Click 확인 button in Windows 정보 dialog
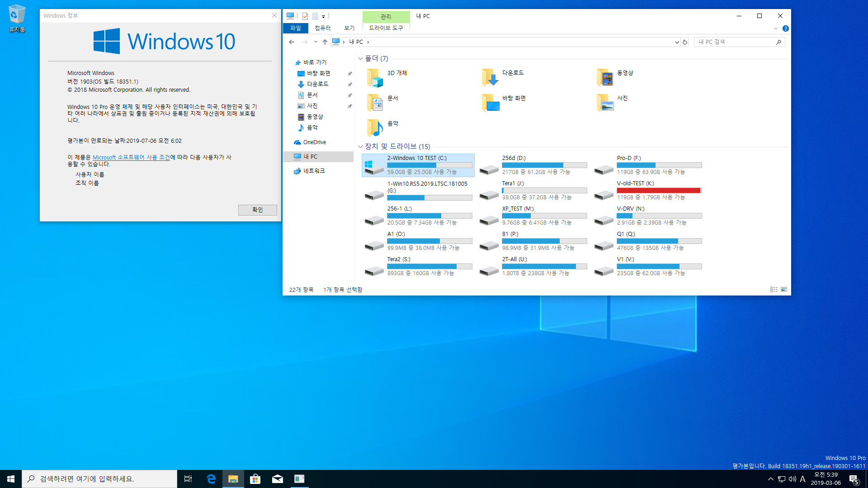The image size is (868, 488). (x=257, y=210)
